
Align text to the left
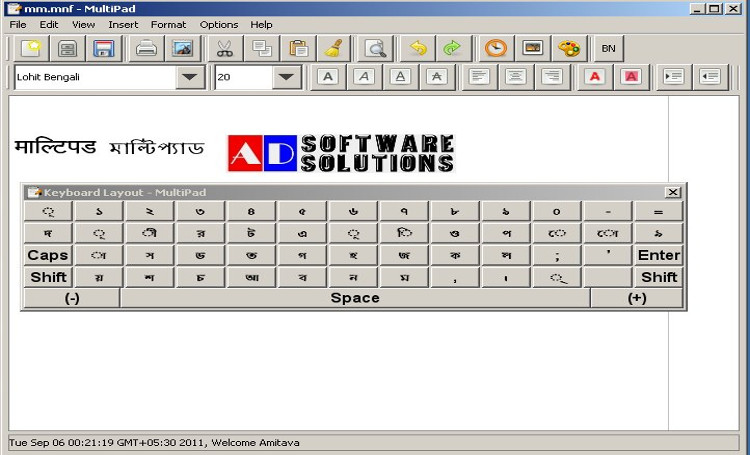pos(479,77)
